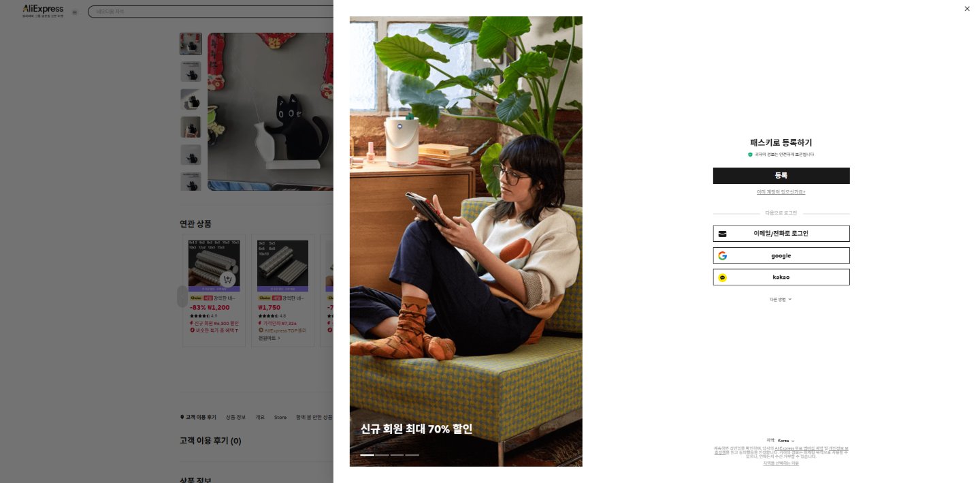Open the Korea region dropdown
The image size is (980, 483).
786,441
